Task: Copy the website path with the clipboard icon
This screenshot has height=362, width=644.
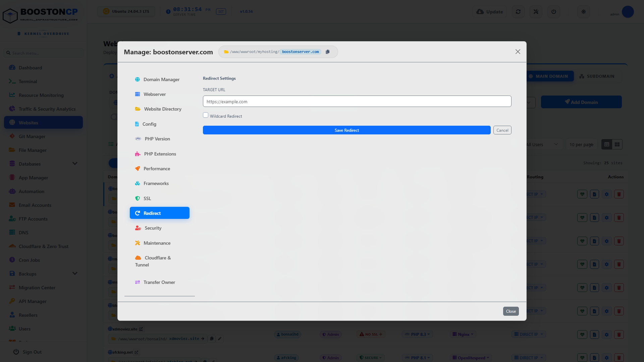Action: [x=328, y=52]
